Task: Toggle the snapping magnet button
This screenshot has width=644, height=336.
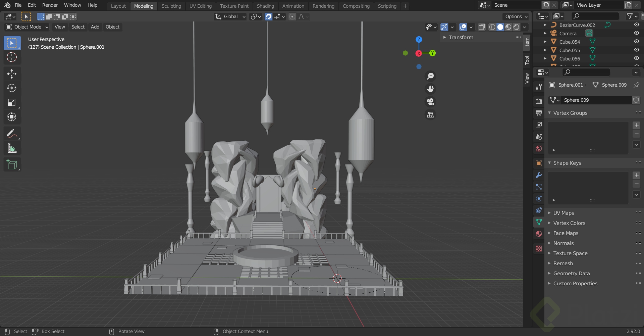Action: [268, 17]
